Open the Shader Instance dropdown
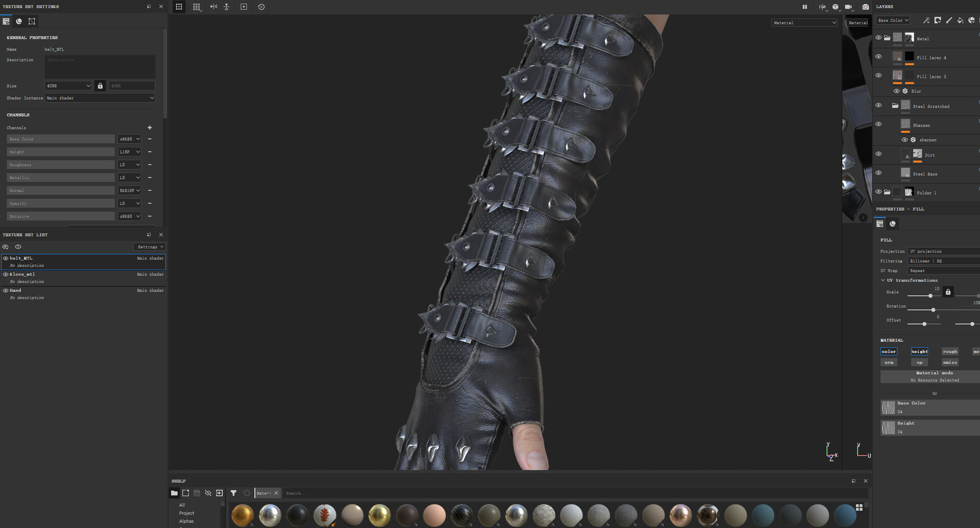980x528 pixels. click(100, 98)
